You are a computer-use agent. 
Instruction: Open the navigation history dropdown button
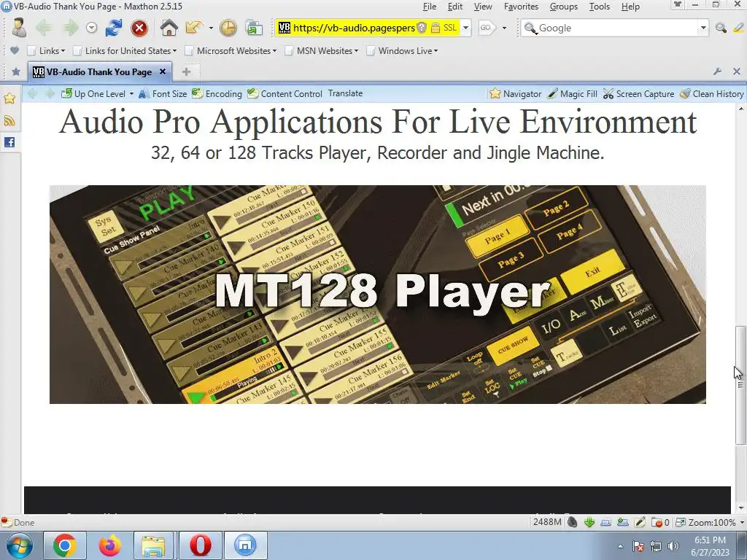(91, 28)
